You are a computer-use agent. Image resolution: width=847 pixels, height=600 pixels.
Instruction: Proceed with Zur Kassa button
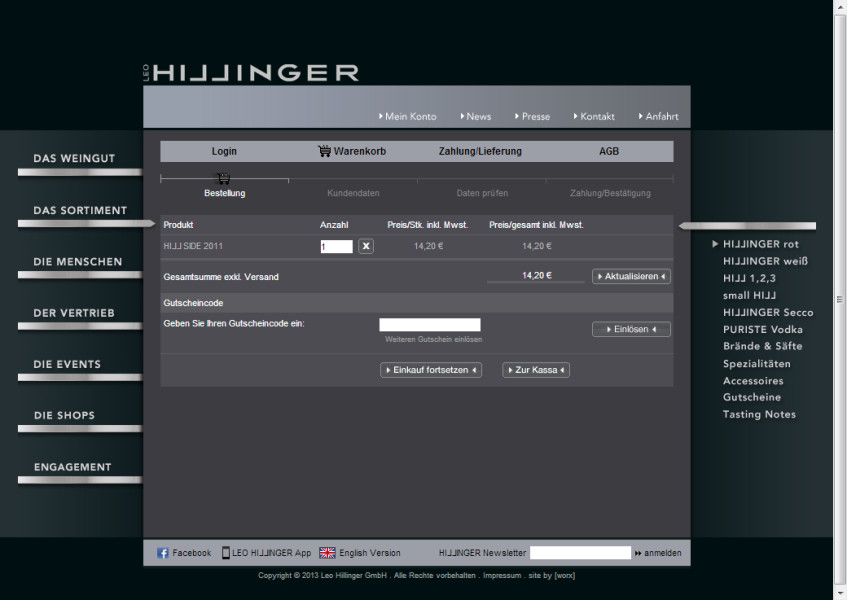coord(536,370)
